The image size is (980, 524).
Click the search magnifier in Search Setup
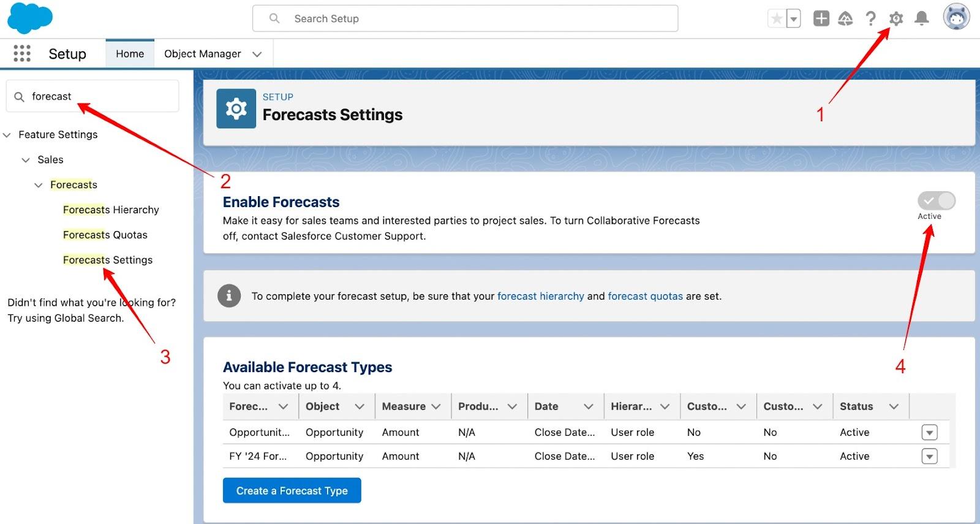(x=274, y=18)
